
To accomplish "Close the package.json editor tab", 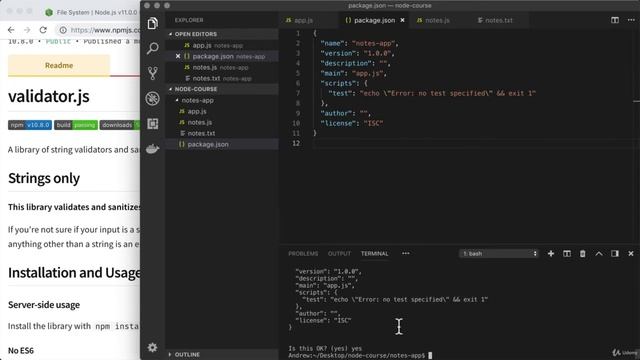I will pos(402,20).
